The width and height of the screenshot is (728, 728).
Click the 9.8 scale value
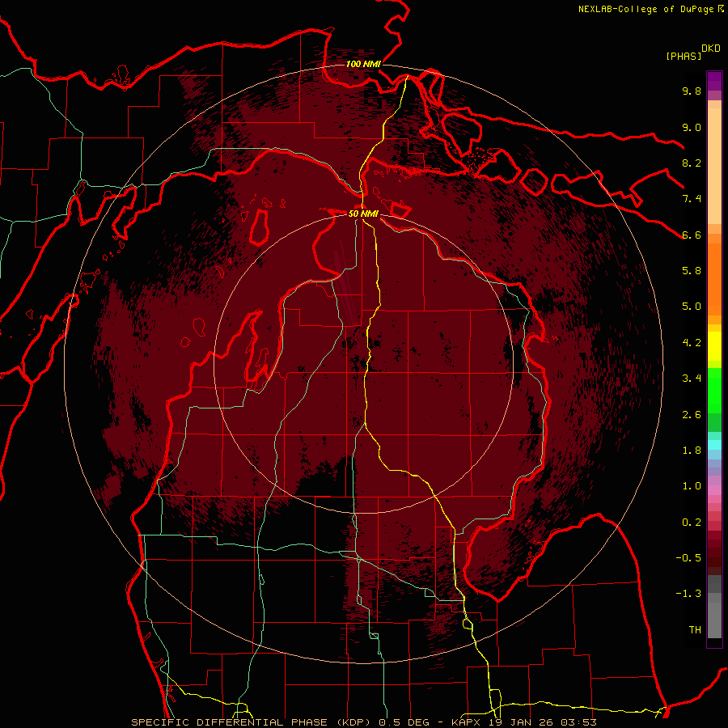tap(692, 91)
